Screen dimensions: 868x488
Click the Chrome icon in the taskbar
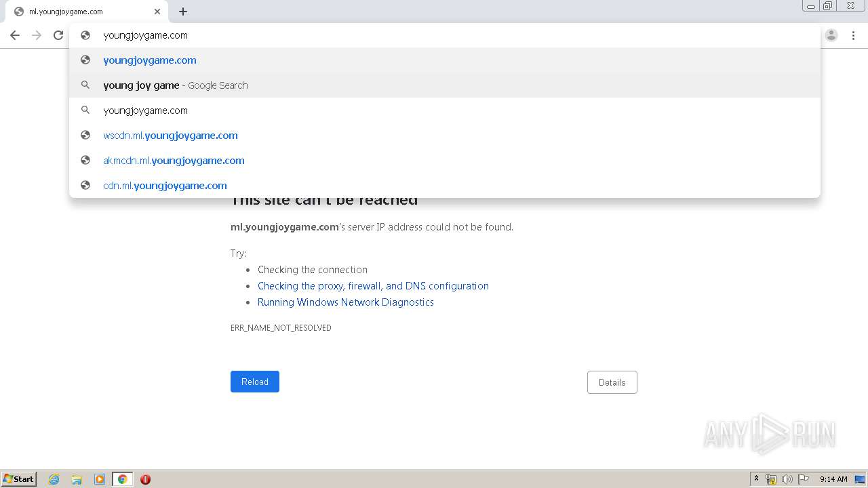point(123,479)
